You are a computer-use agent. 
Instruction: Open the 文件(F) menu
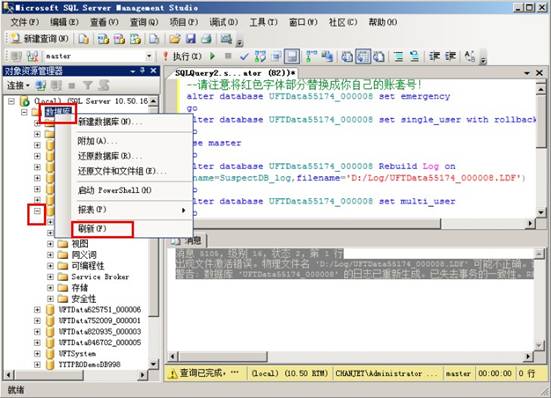point(25,22)
